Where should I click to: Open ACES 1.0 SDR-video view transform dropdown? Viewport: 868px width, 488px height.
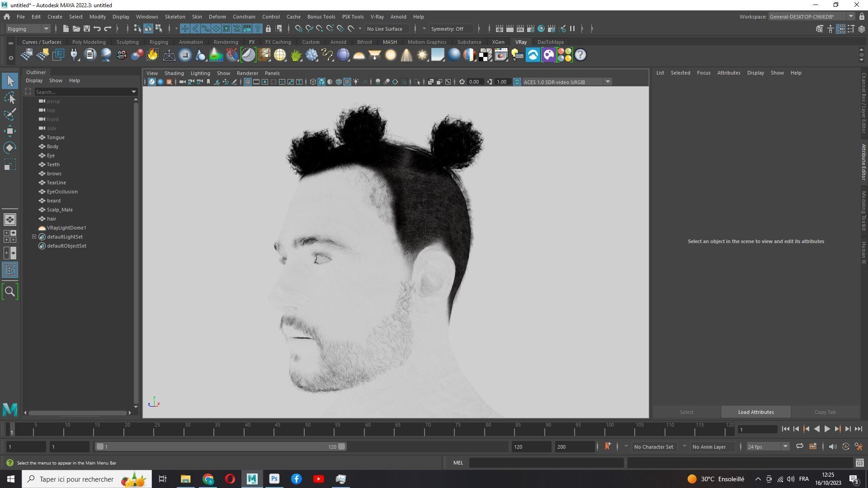tap(567, 82)
